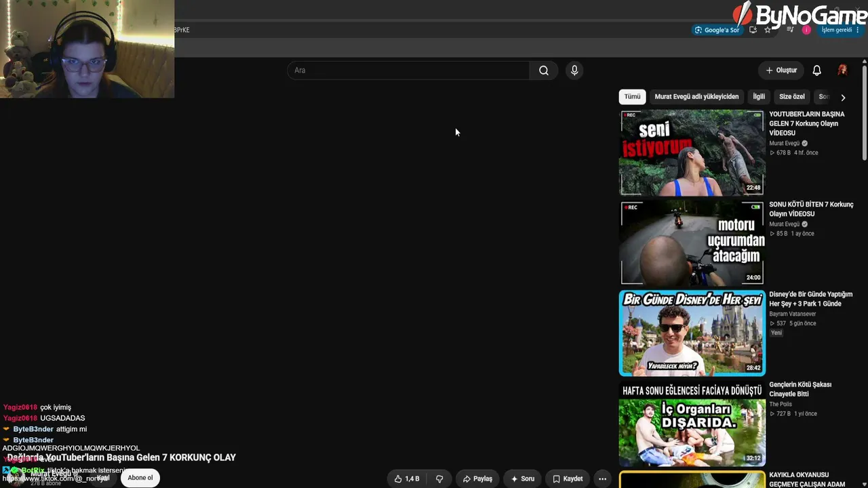The width and height of the screenshot is (868, 488).
Task: Open The Polis channel name
Action: click(x=781, y=405)
